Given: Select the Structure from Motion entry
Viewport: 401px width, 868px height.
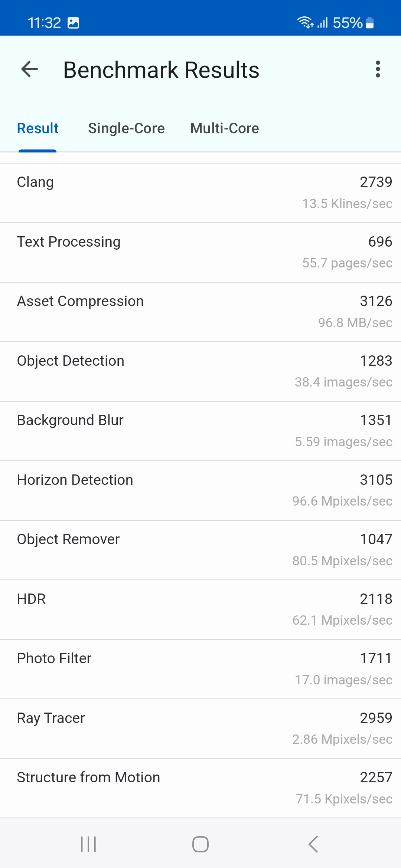Looking at the screenshot, I should [200, 788].
